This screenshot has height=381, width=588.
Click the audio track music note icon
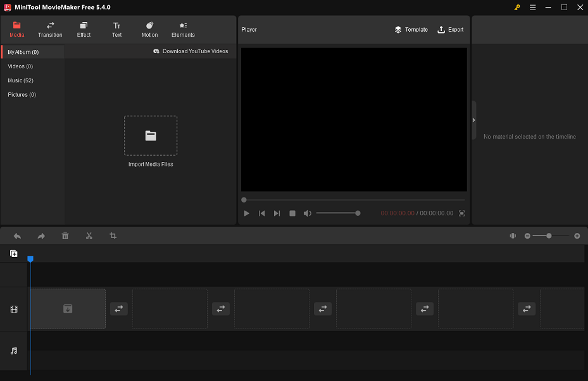click(x=14, y=351)
